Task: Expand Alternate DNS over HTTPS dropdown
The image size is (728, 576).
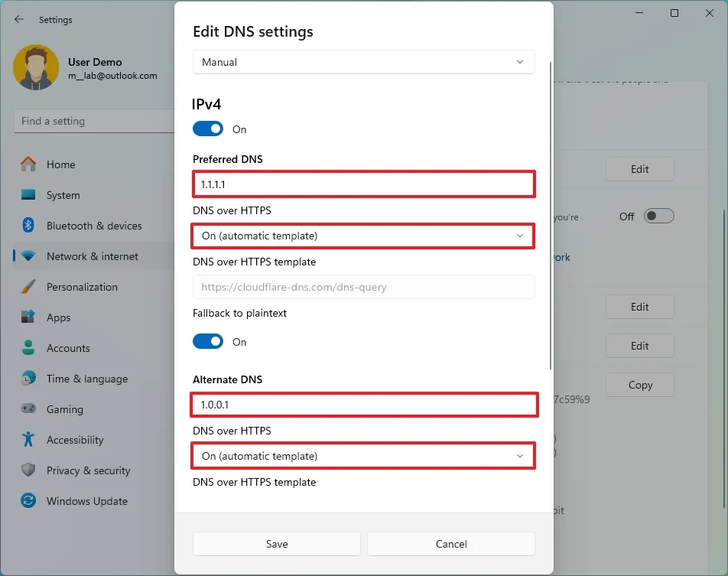Action: point(363,456)
